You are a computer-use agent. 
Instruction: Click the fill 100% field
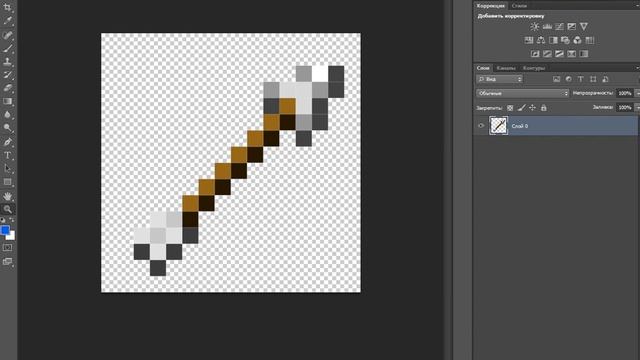coord(624,107)
